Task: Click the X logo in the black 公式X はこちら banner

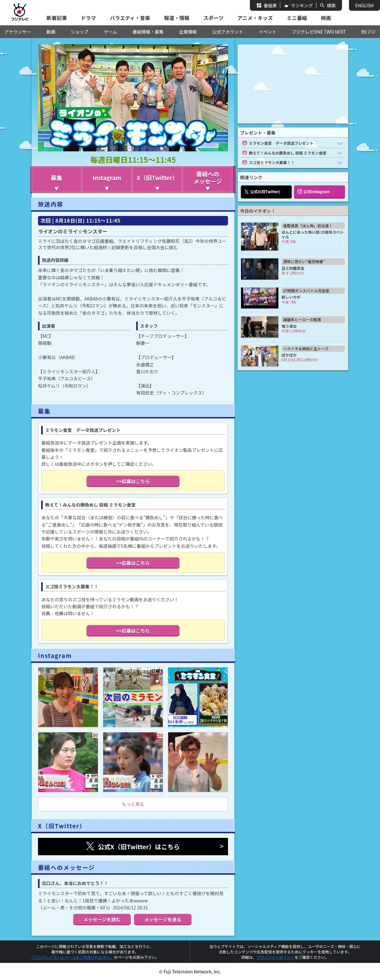Action: [x=90, y=846]
